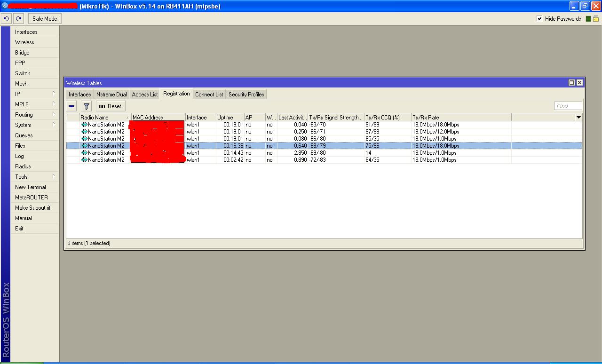
Task: Open the Manual menu item
Action: coord(35,218)
